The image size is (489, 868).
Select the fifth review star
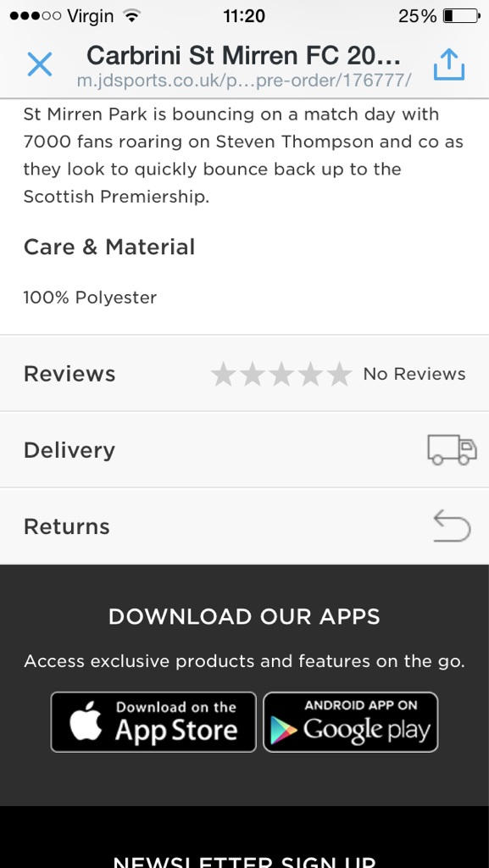(x=339, y=374)
